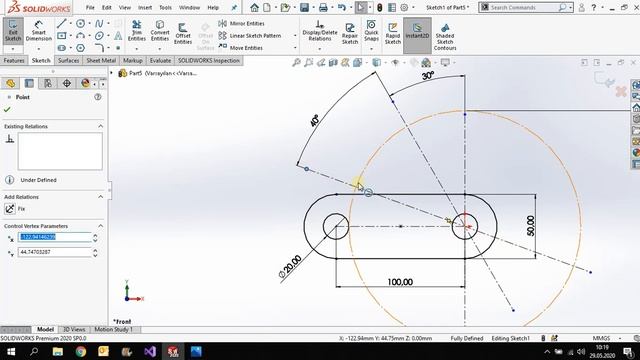Switch to the Evaluate tab
640x360 pixels.
[160, 60]
